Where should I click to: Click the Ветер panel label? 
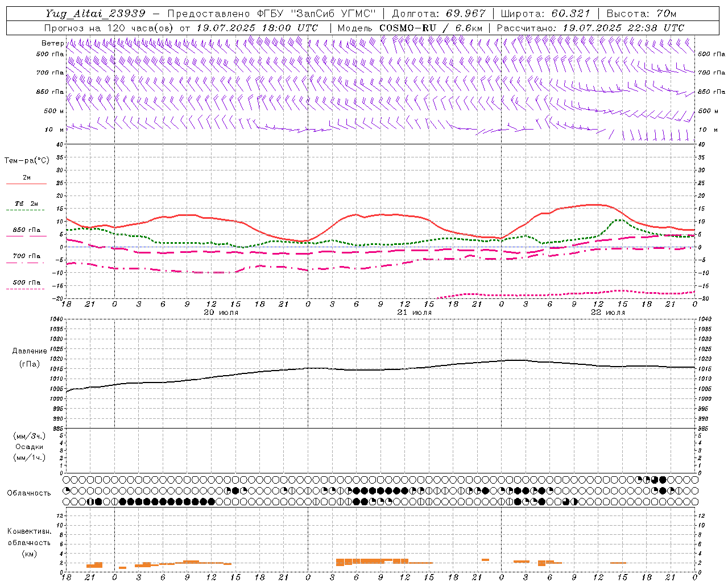pyautogui.click(x=52, y=43)
